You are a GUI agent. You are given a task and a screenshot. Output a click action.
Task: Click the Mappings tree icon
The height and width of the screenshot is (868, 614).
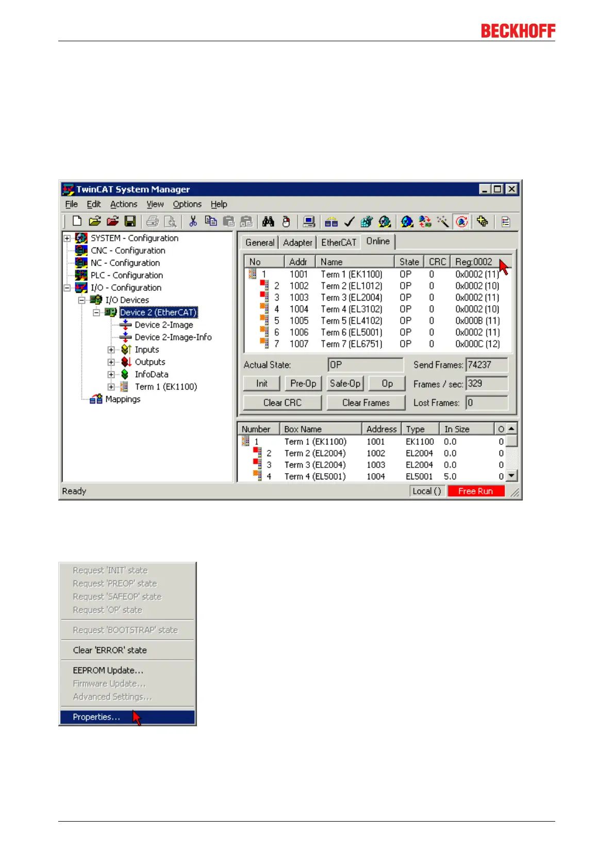click(96, 399)
